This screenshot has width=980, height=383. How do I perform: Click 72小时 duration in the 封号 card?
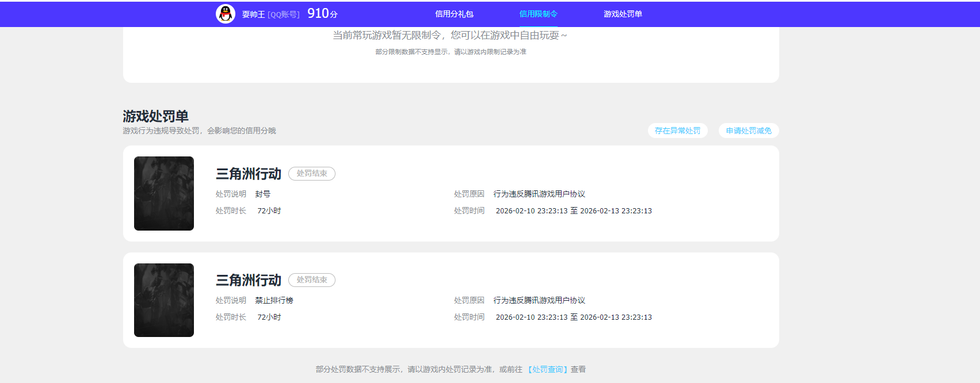[x=269, y=211]
